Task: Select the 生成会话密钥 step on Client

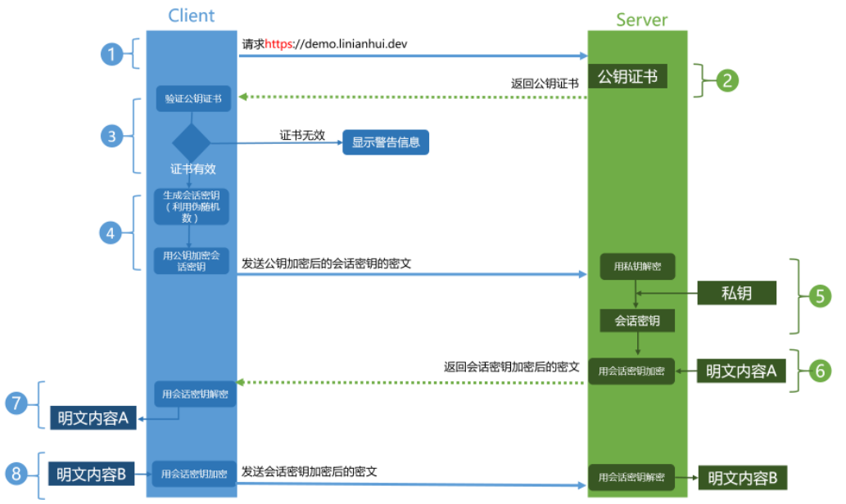Action: click(x=192, y=206)
